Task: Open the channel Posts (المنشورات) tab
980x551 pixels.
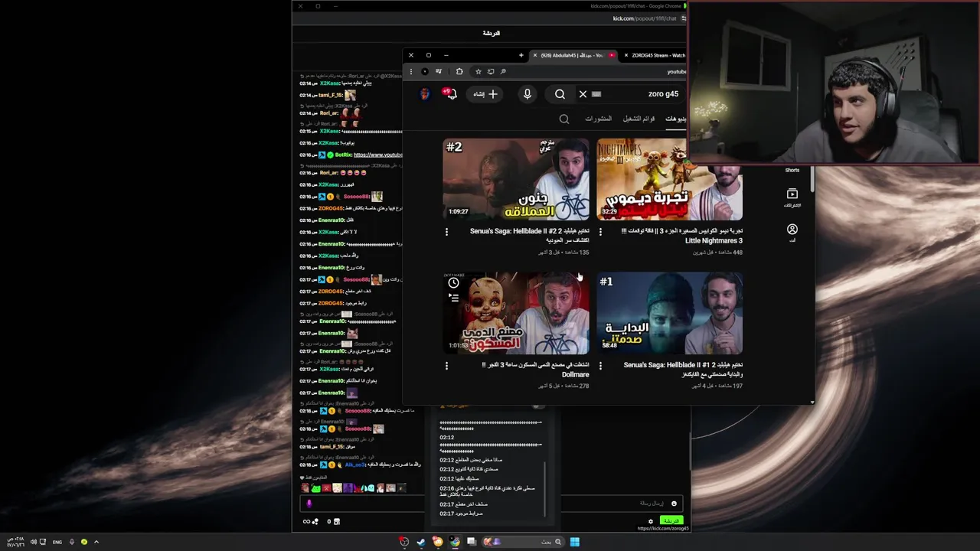Action: click(x=599, y=119)
